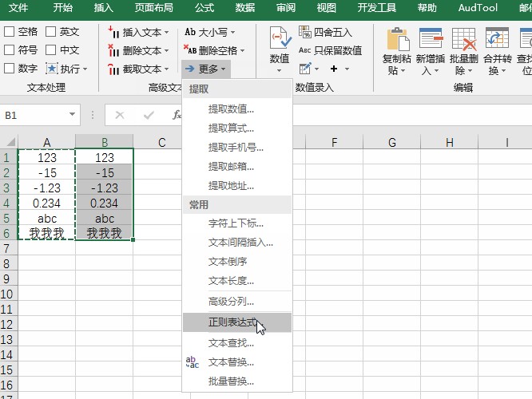Expand the 插入文本 dropdown arrow

click(x=167, y=33)
